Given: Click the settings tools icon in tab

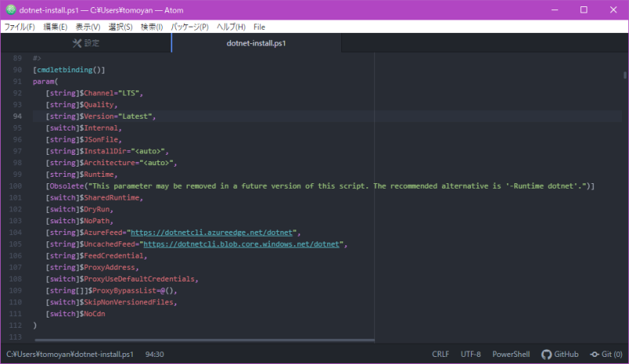Looking at the screenshot, I should pos(77,43).
